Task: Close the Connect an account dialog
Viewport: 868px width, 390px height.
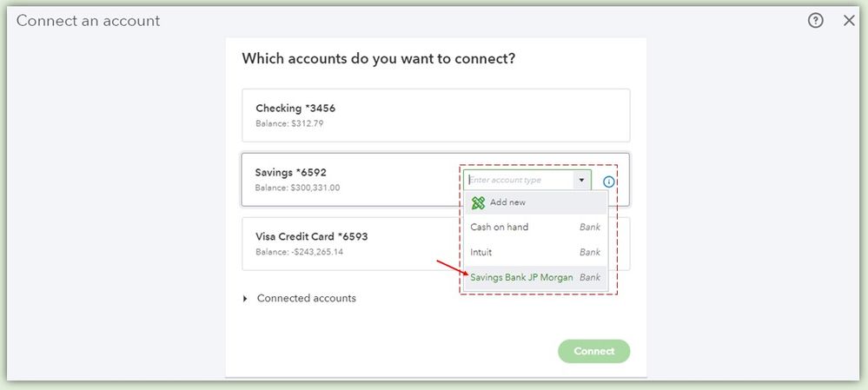Action: click(850, 21)
